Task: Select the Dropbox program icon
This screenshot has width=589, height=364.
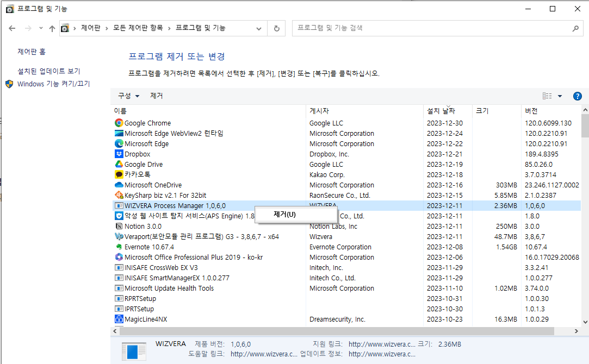Action: (x=119, y=154)
